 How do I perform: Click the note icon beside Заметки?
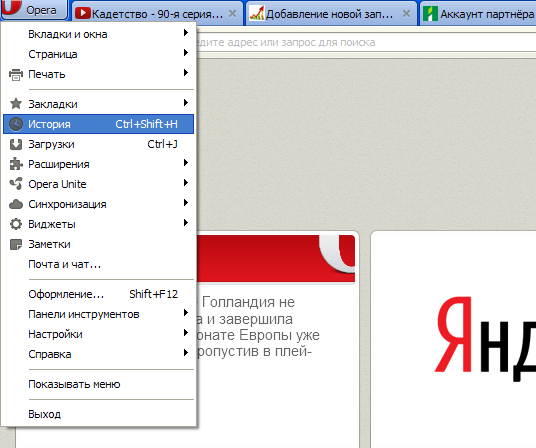click(x=16, y=244)
